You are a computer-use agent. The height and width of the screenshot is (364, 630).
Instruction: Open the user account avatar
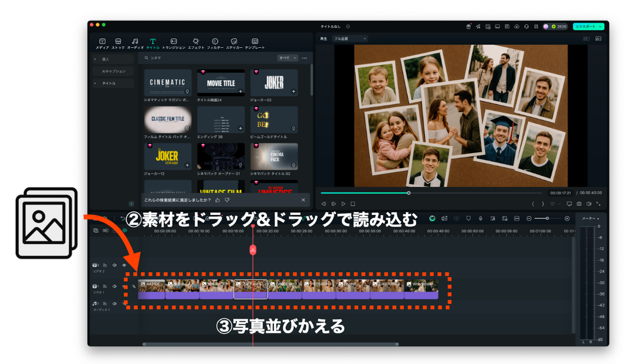pyautogui.click(x=546, y=26)
